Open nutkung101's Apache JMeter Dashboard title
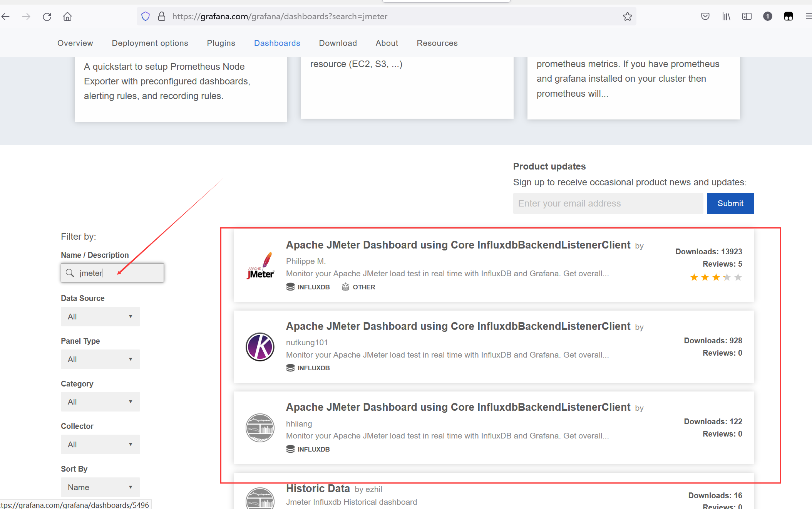 [458, 326]
